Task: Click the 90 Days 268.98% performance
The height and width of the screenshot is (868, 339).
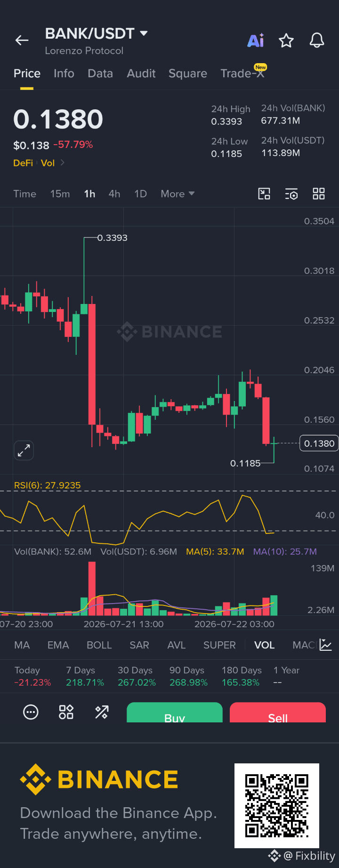Action: click(x=188, y=676)
